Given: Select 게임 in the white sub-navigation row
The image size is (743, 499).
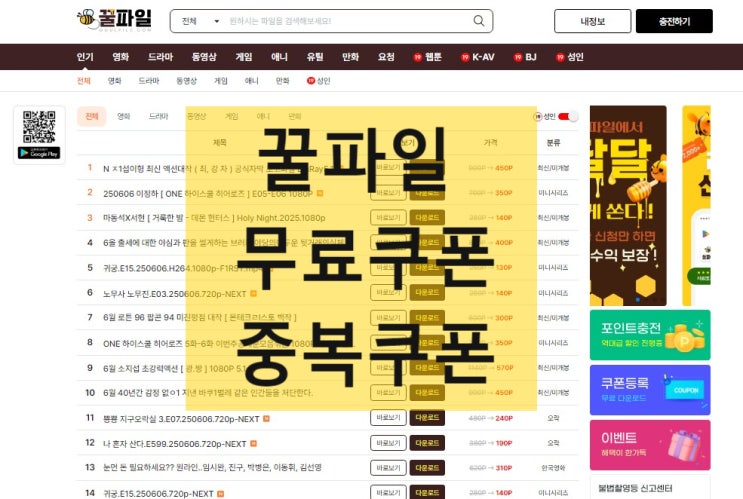Looking at the screenshot, I should [x=221, y=81].
